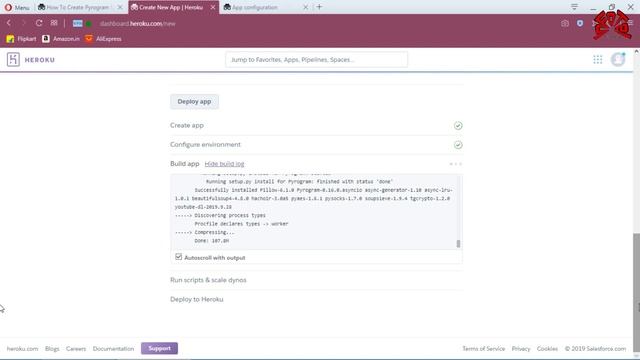Viewport: 640px width, 360px height.
Task: Close the Create New App tab
Action: [213, 7]
